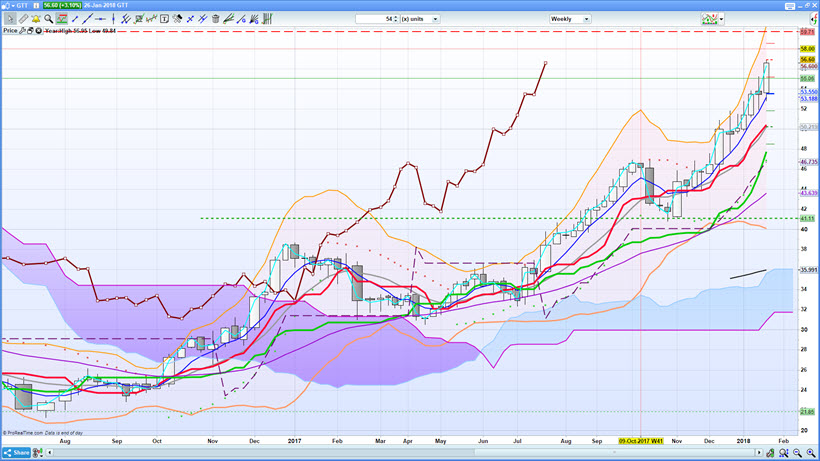This screenshot has height=461, width=820.
Task: Click the 2017 year label on time axis
Action: click(x=294, y=441)
